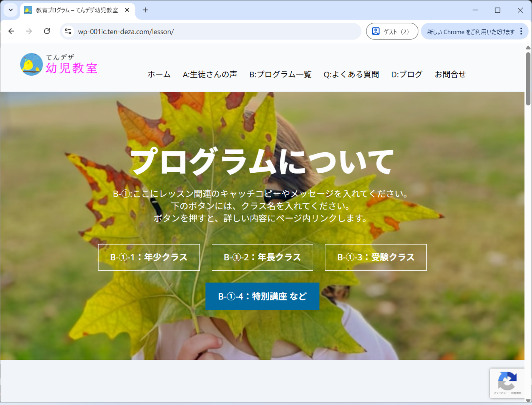Open Q:よくある質問 page
Screen dimensions: 532x405
click(x=351, y=75)
